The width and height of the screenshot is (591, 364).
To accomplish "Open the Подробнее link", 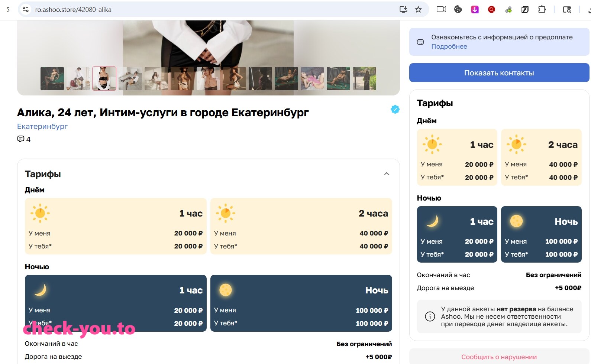I will [449, 46].
